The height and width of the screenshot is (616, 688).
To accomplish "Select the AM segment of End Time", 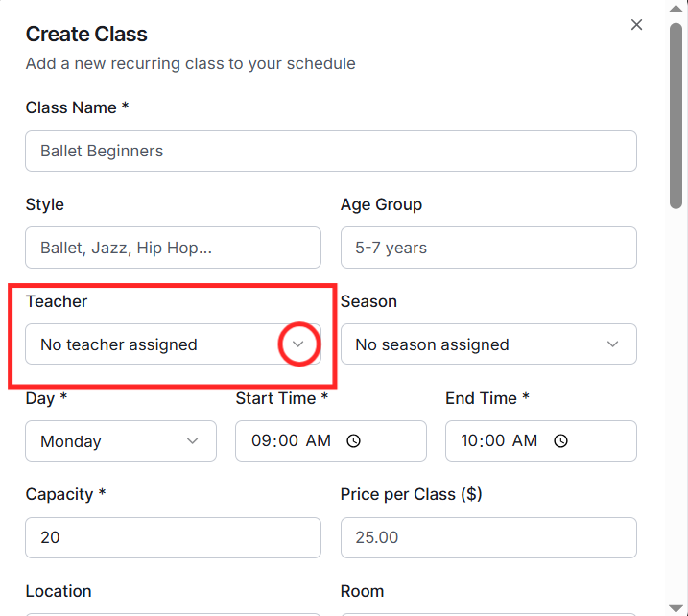I will 526,441.
